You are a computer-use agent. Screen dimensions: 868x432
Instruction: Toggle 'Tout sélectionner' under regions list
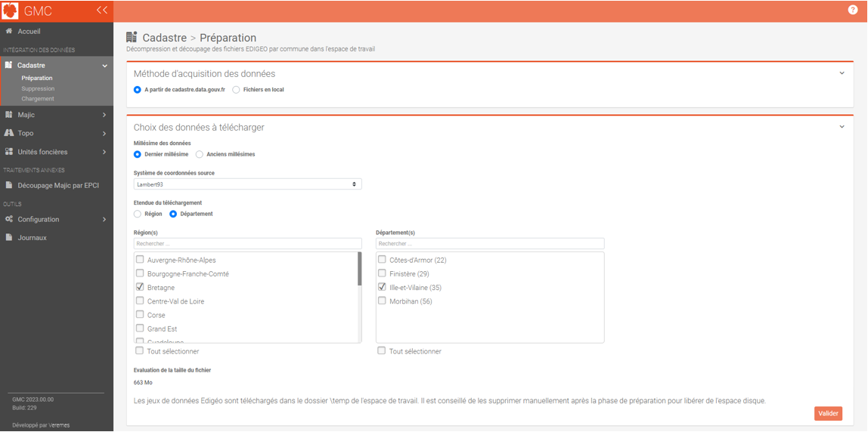140,350
